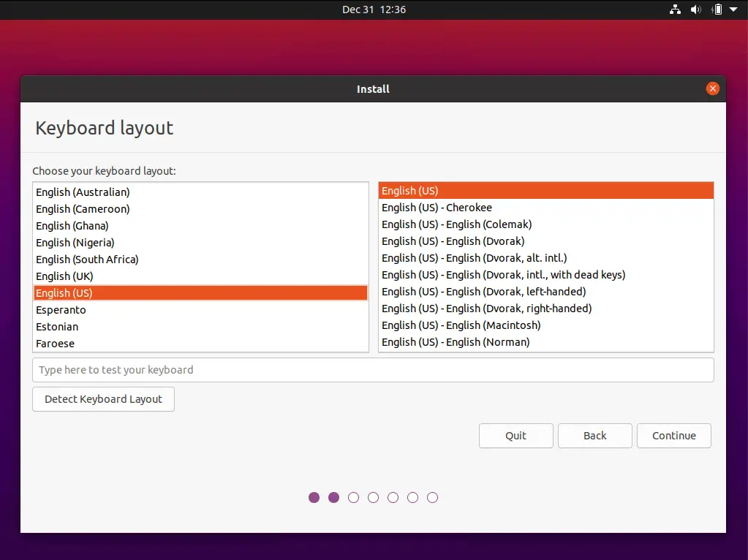Select English (Australian) keyboard layout
The height and width of the screenshot is (560, 748).
point(201,192)
